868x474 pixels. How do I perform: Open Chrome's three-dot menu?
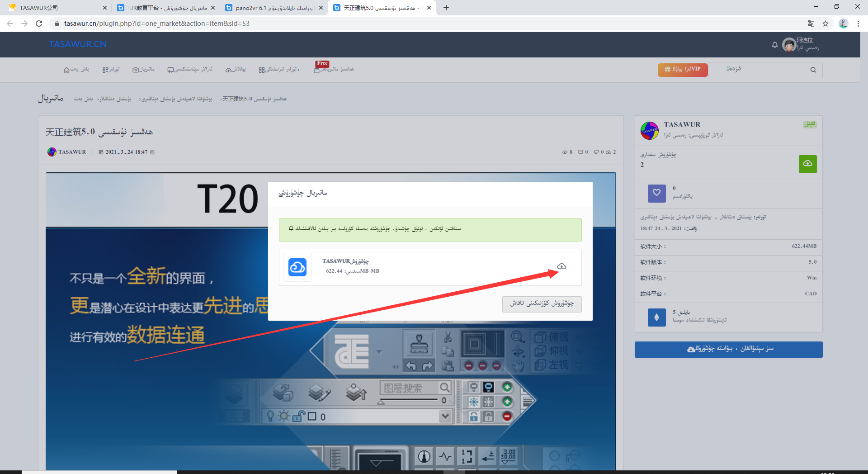[858, 24]
